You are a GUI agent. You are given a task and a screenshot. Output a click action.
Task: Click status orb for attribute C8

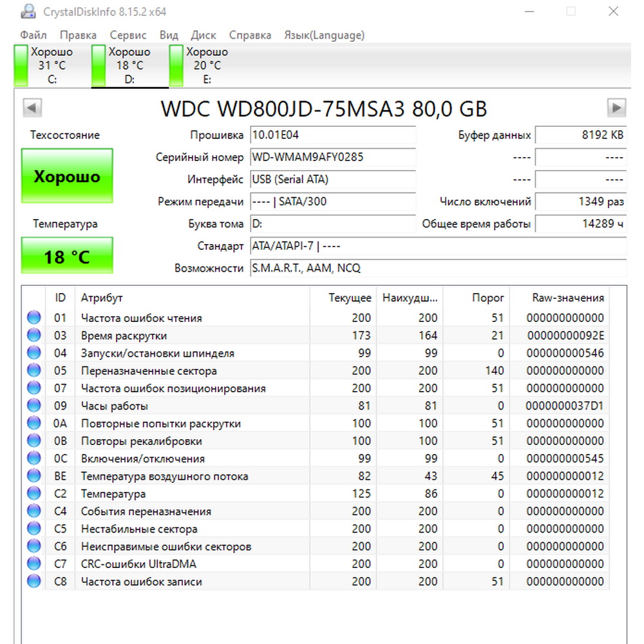tap(34, 581)
